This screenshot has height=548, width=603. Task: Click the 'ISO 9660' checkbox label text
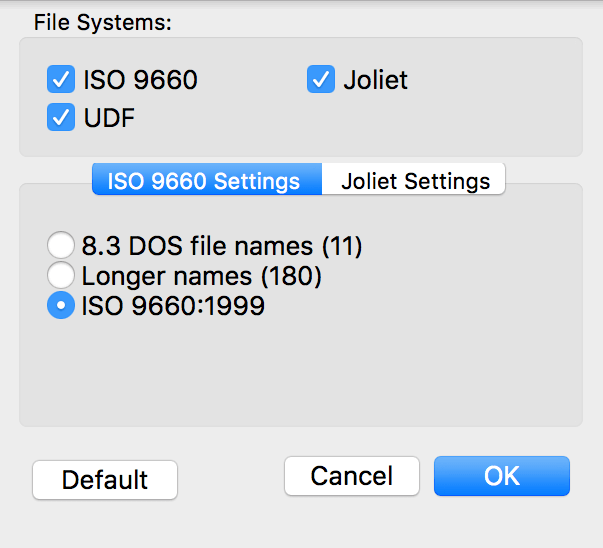(140, 80)
